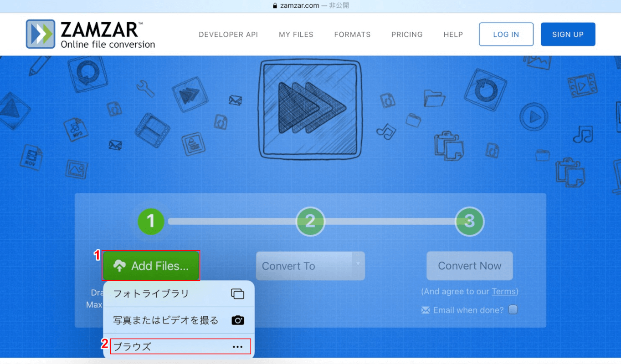The height and width of the screenshot is (364, 621).
Task: Open the Convert To dropdown
Action: click(x=305, y=266)
